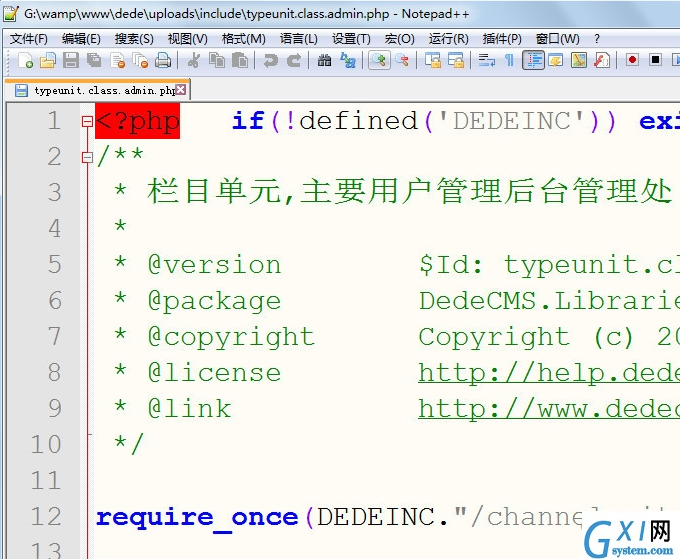The image size is (680, 559).
Task: Click the @version text on line 5
Action: click(x=215, y=265)
